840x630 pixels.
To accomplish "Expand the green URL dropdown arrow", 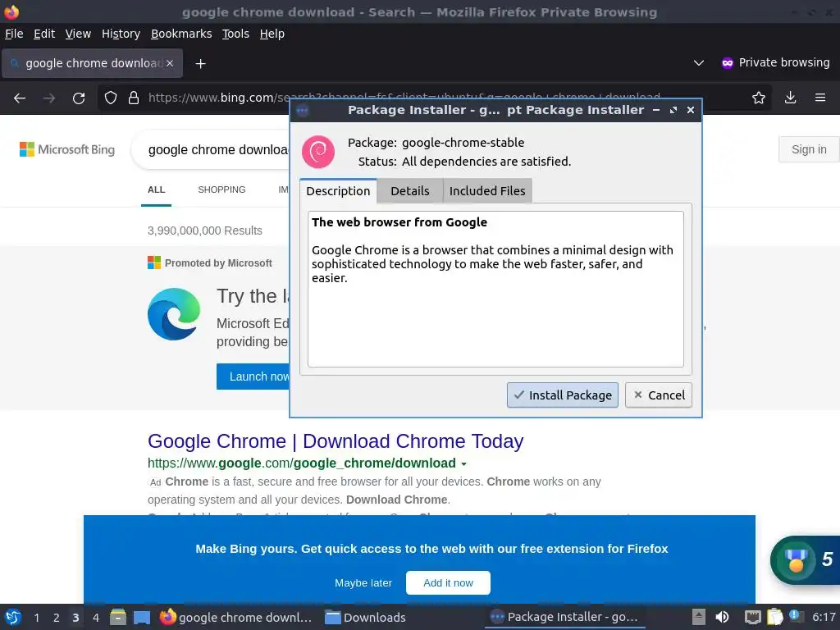I will (464, 464).
